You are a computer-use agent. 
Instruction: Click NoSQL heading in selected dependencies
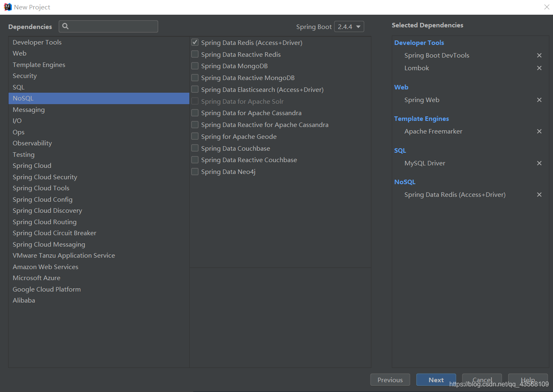pos(405,182)
